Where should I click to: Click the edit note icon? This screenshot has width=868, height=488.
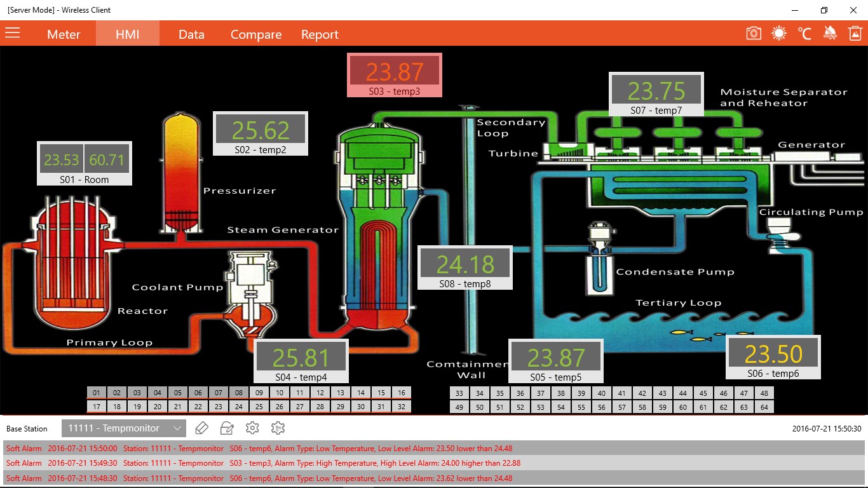[x=227, y=428]
